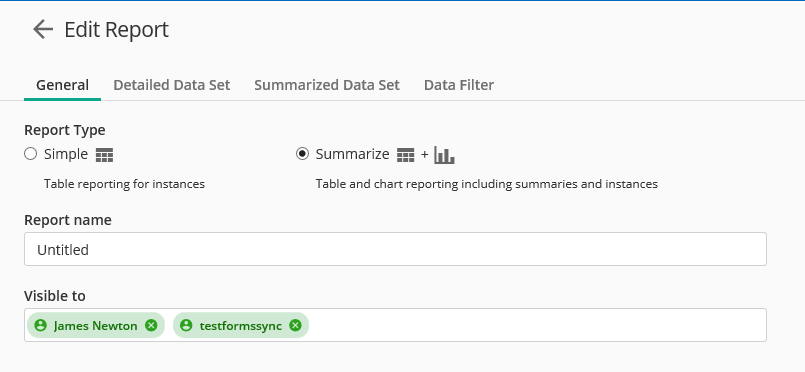This screenshot has height=372, width=805.
Task: Click the testformssync name chip
Action: [x=241, y=325]
